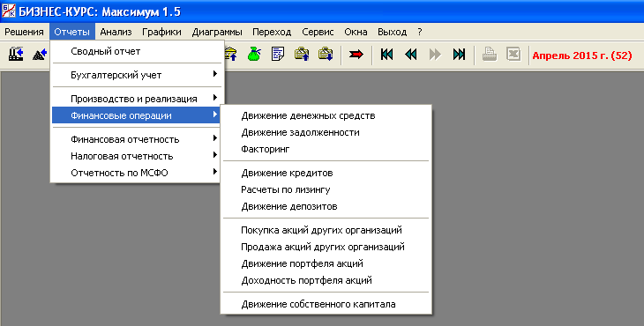Image resolution: width=644 pixels, height=326 pixels.
Task: Open the Диаграммы menu
Action: [x=217, y=32]
